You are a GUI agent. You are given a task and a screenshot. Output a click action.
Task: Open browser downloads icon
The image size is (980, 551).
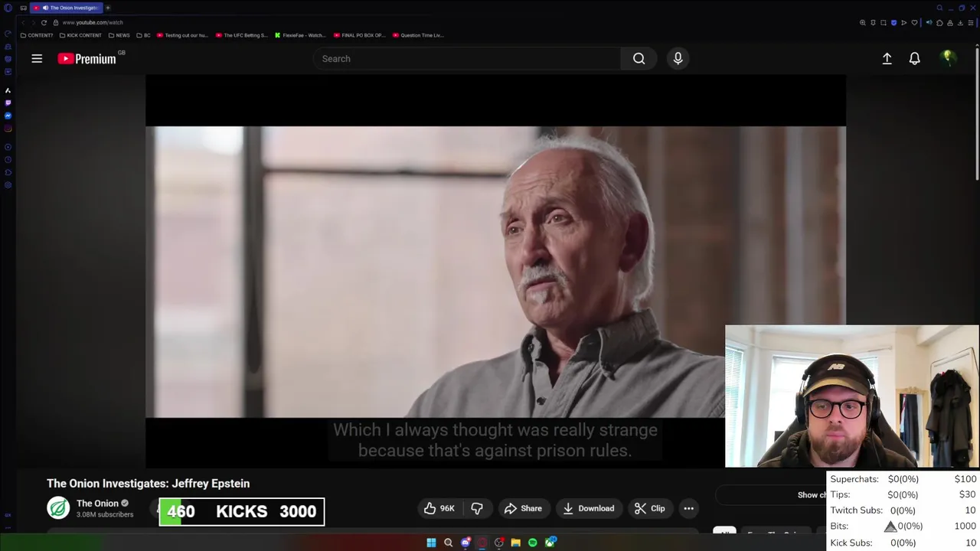(x=960, y=23)
